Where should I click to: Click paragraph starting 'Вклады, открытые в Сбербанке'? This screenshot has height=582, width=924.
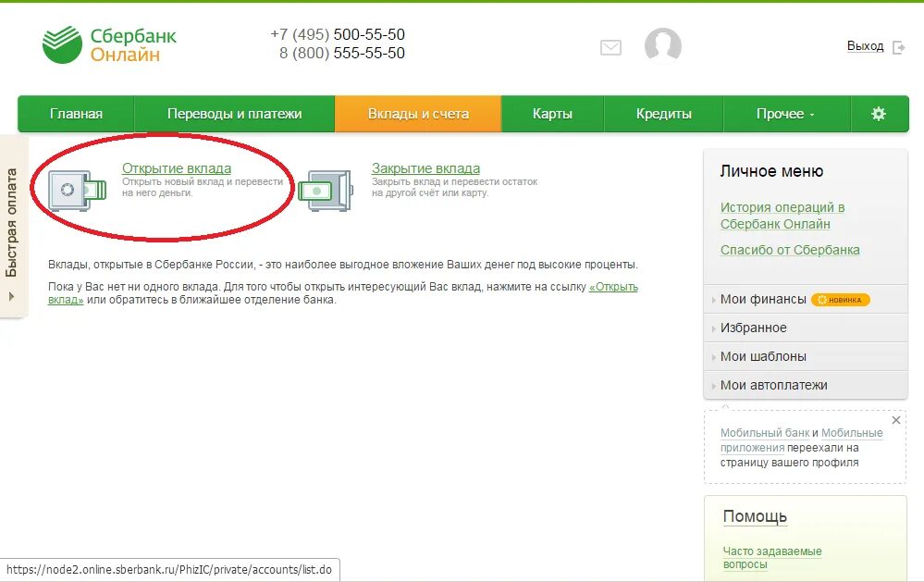343,265
